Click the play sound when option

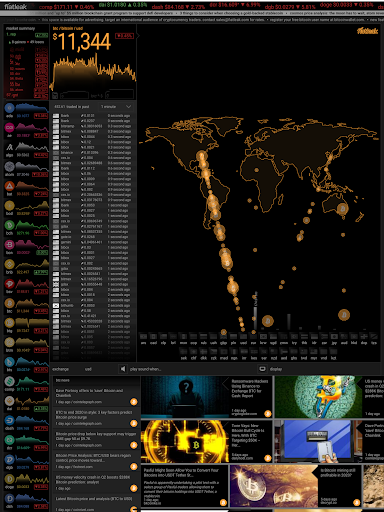tap(145, 369)
